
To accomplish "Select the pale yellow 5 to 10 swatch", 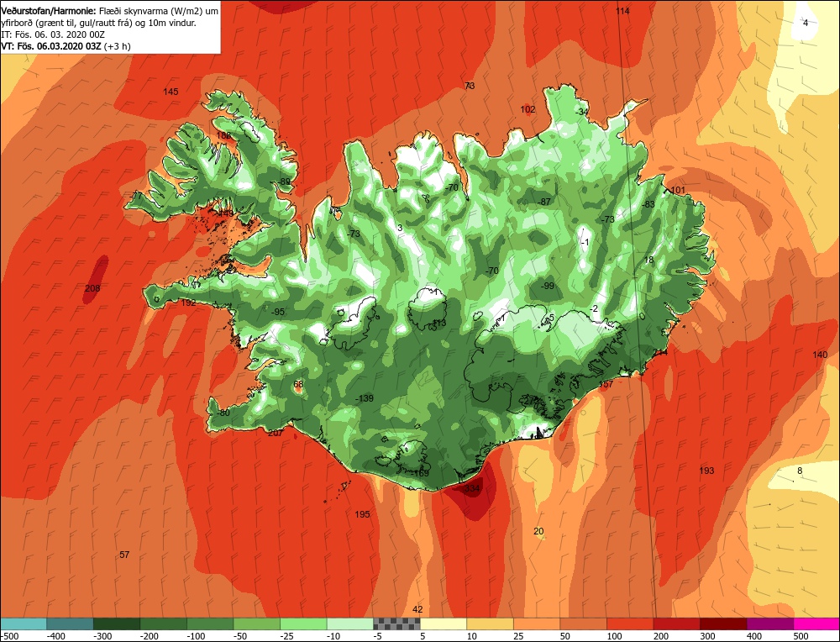I will tap(443, 624).
